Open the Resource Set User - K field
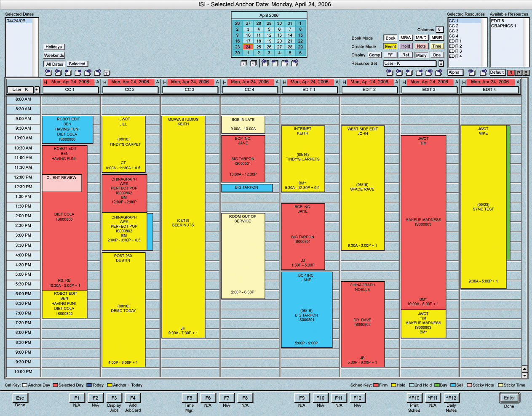Image resolution: width=532 pixels, height=416 pixels. click(409, 64)
